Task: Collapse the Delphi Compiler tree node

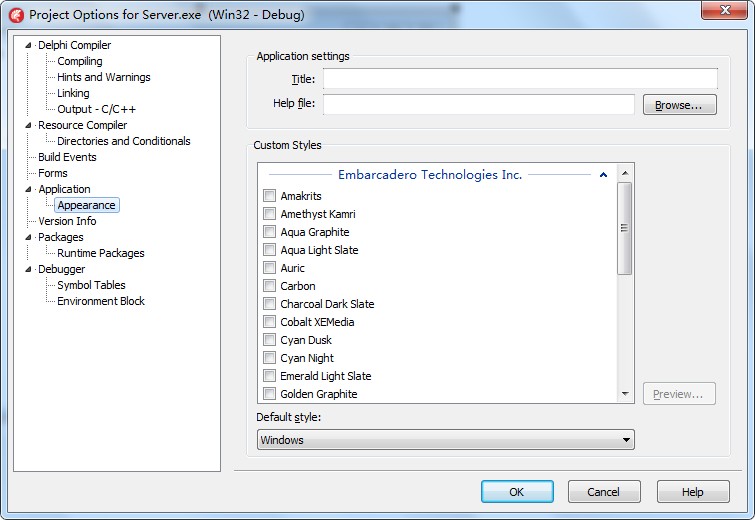Action: [x=28, y=45]
